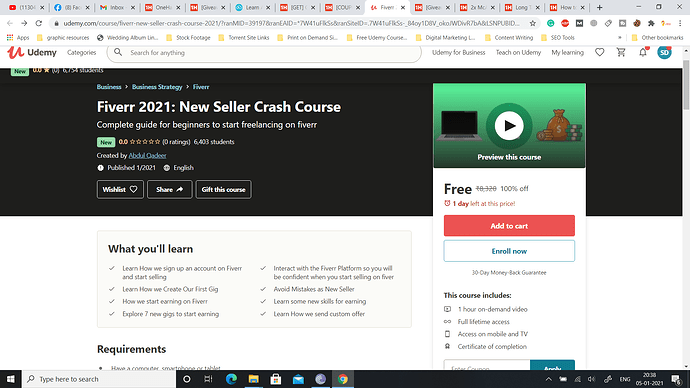Click the Windows taskbar search box
690x388 pixels.
click(x=99, y=379)
